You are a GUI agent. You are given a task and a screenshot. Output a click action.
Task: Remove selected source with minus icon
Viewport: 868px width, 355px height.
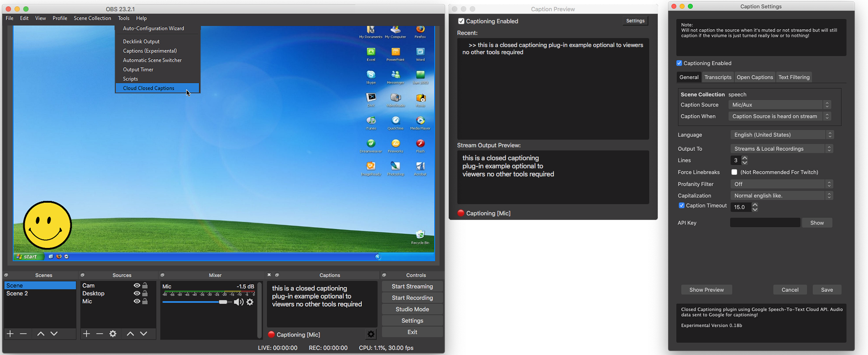[100, 334]
